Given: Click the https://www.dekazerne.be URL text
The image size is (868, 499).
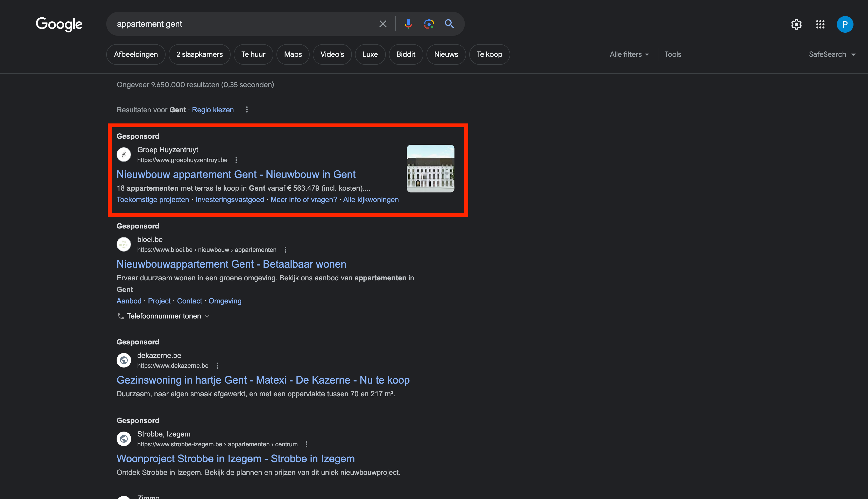Looking at the screenshot, I should pyautogui.click(x=173, y=366).
